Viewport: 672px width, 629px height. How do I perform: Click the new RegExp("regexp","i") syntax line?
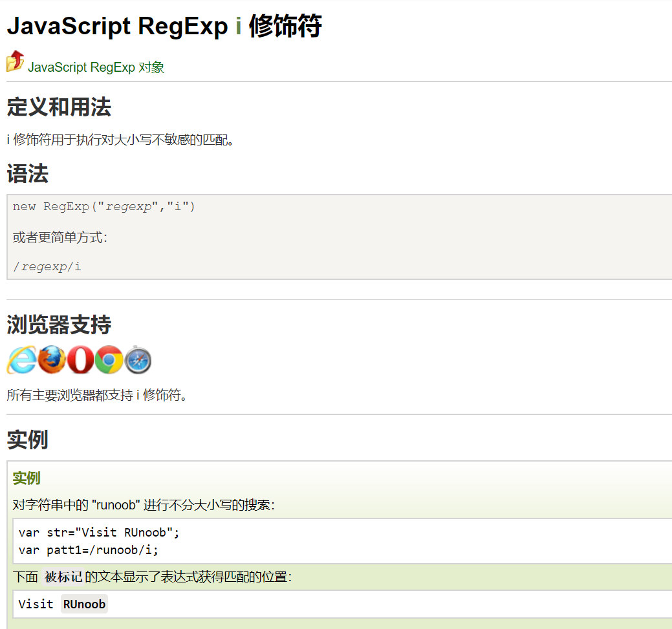click(x=103, y=206)
